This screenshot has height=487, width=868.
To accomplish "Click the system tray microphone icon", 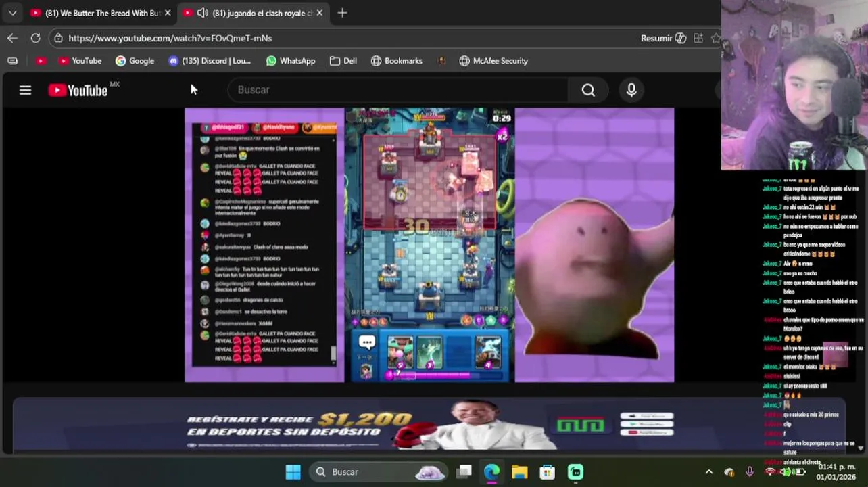I will [x=749, y=472].
